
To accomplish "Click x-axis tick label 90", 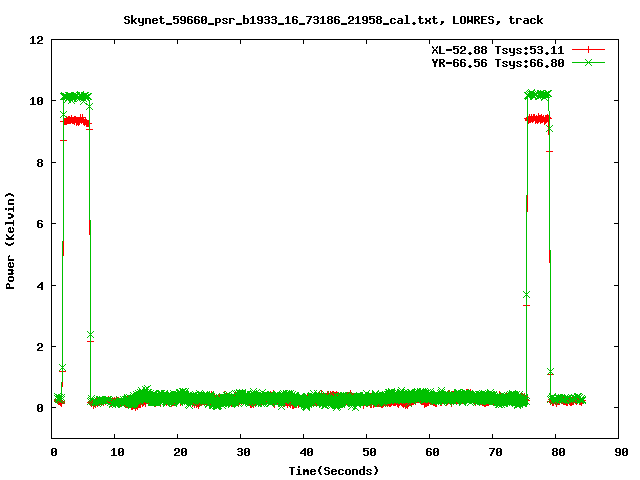I will pos(621,452).
